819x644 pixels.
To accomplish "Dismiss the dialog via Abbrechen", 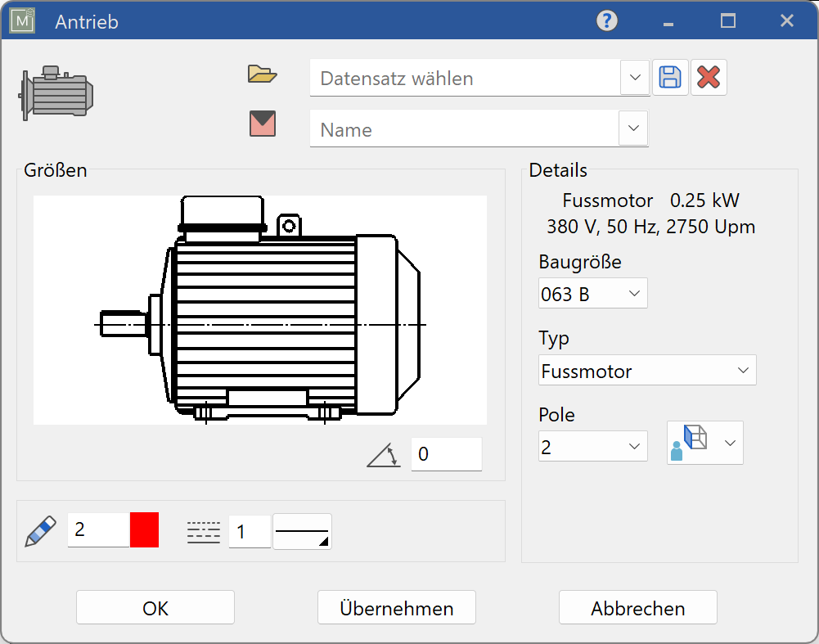I will [x=637, y=607].
